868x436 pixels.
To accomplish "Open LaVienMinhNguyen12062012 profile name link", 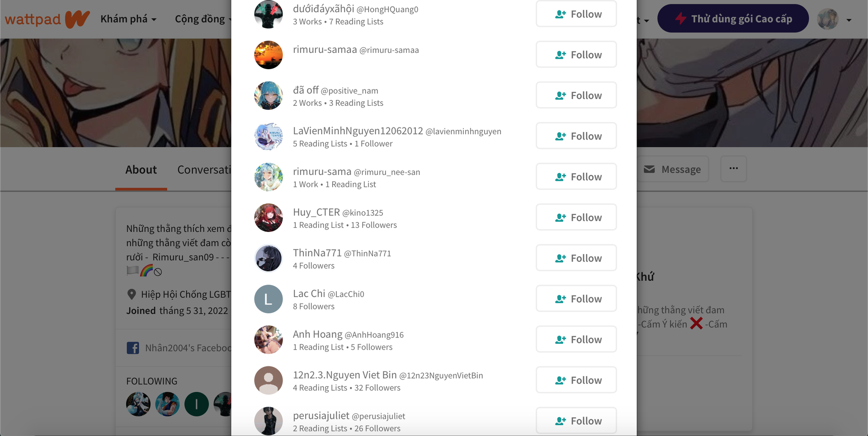I will pos(358,131).
